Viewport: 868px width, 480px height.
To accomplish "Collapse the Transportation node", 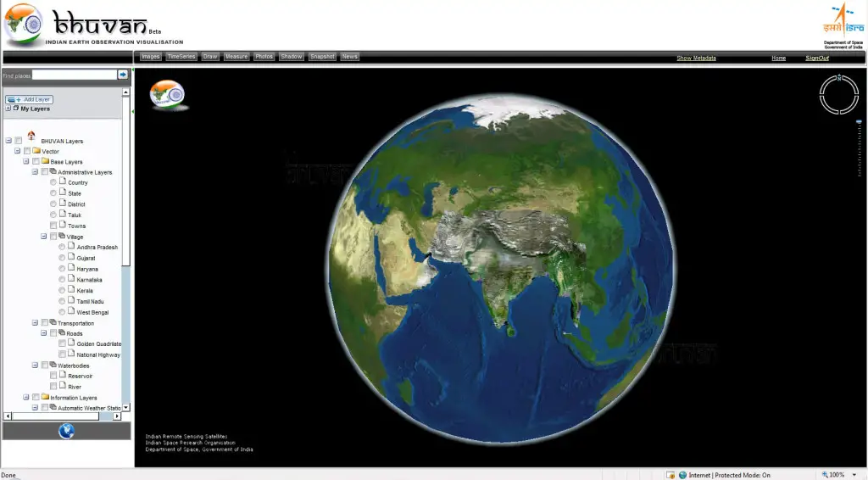I will point(35,322).
